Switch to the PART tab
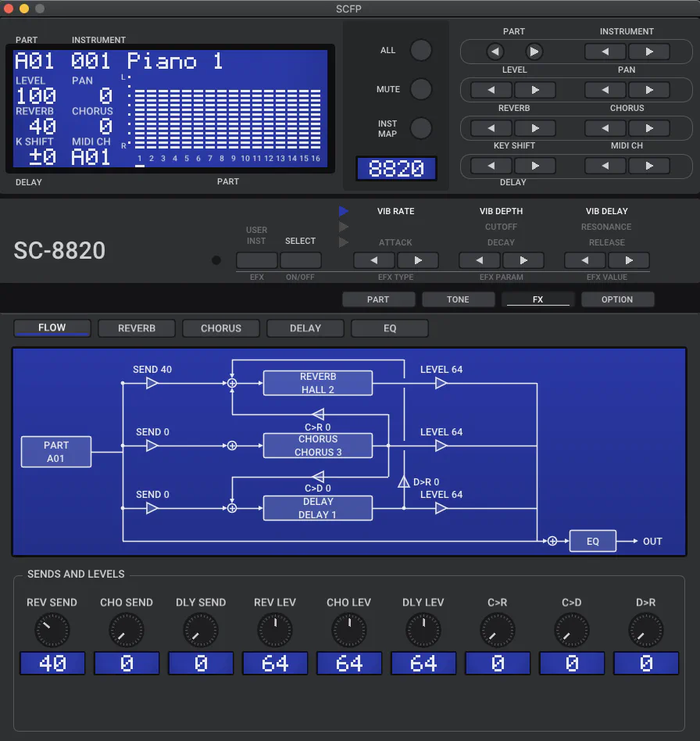 [x=378, y=299]
